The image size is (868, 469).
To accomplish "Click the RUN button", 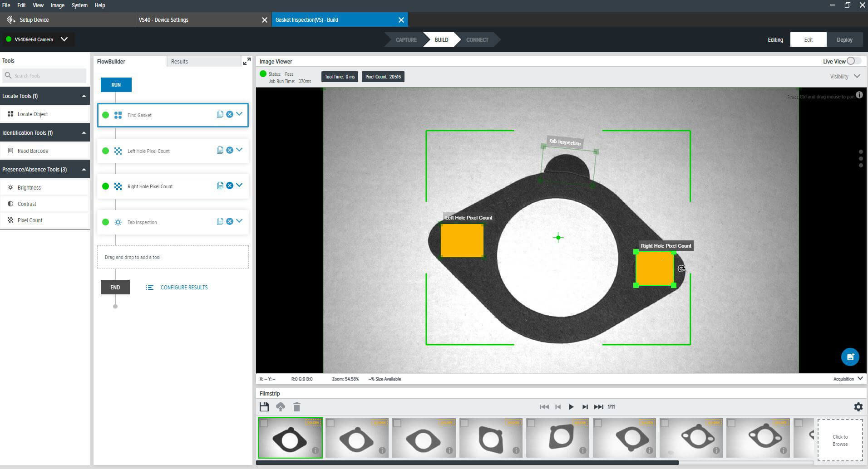I will pyautogui.click(x=116, y=84).
